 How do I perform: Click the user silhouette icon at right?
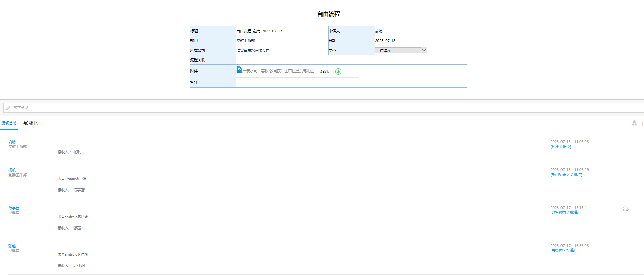pyautogui.click(x=634, y=123)
